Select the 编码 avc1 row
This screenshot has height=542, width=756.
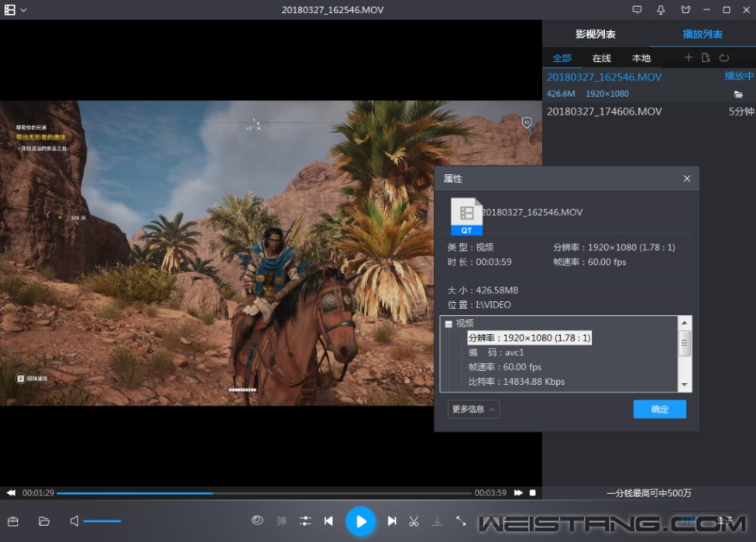[496, 352]
